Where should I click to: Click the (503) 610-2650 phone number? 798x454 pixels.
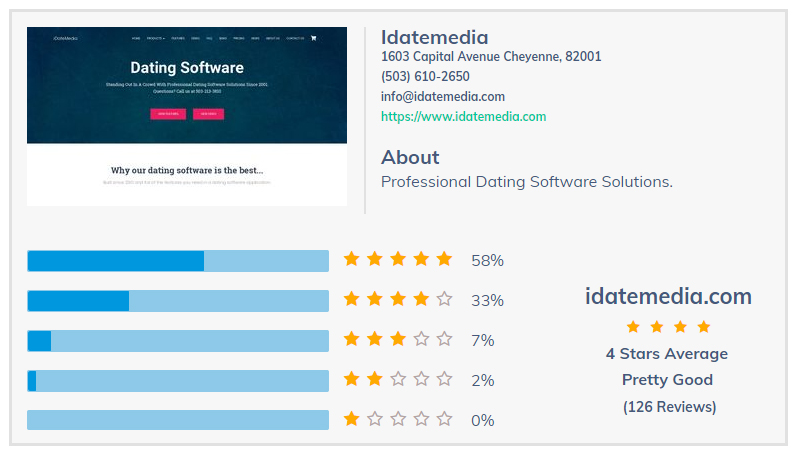[x=425, y=76]
